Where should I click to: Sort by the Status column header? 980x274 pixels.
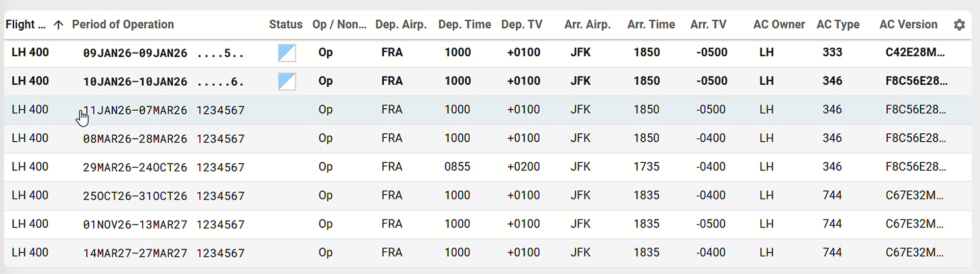(x=285, y=25)
